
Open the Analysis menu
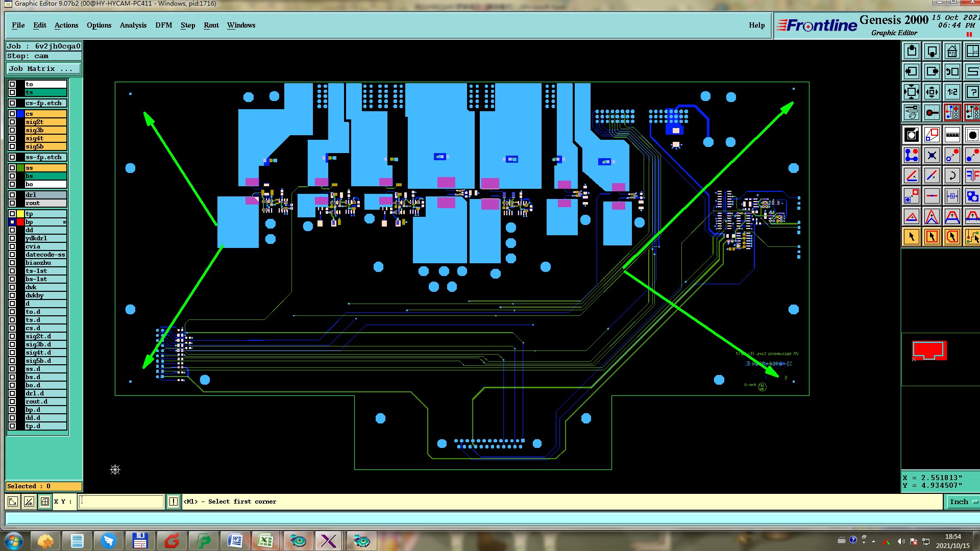pos(133,25)
